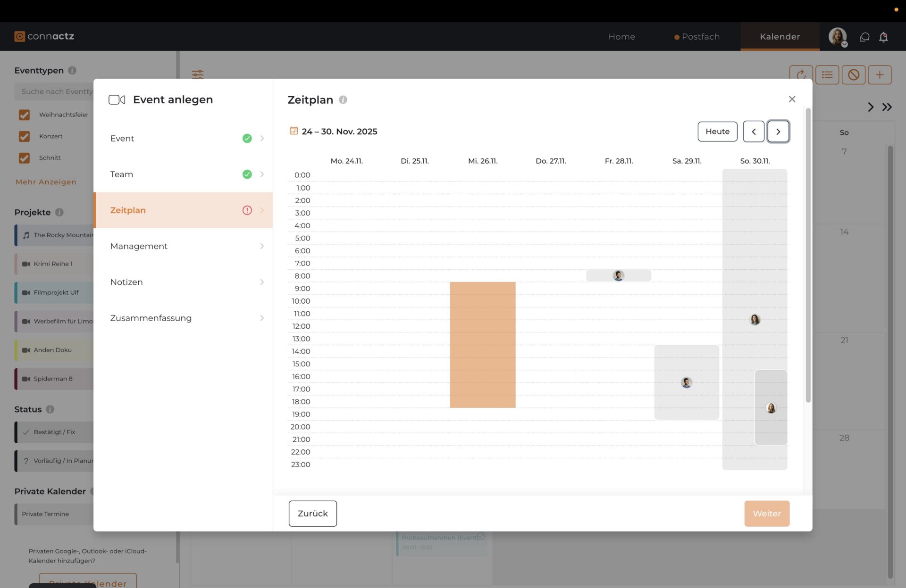Click the blocked/unavailable circle icon
Screen dimensions: 906x588
pyautogui.click(x=853, y=75)
